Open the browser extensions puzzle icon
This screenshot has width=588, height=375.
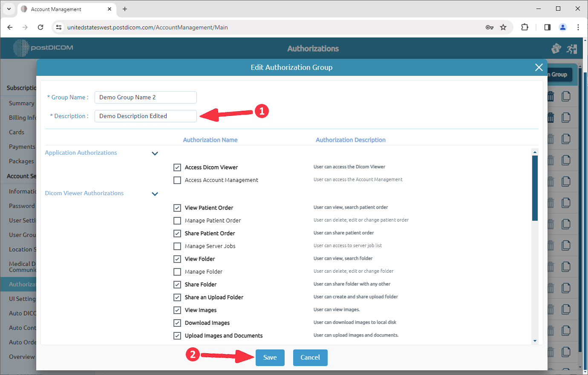coord(525,27)
